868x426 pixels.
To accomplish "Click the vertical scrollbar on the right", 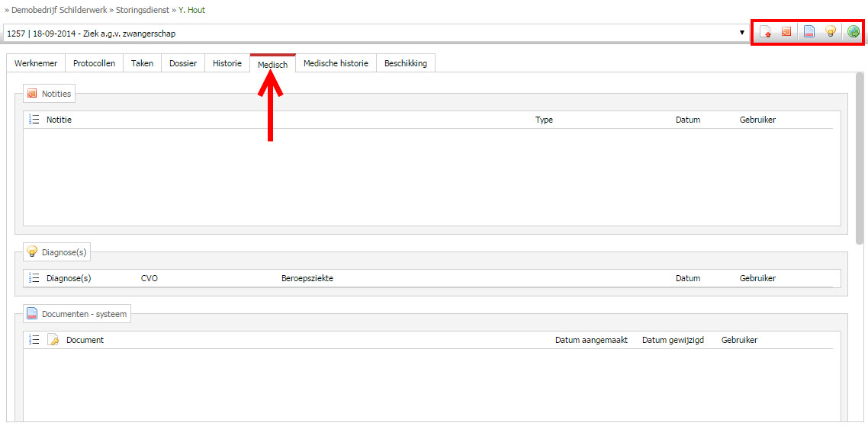I will click(860, 160).
